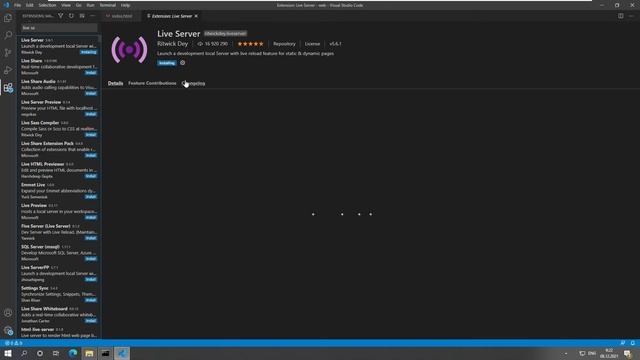
Task: Open Task View on the taskbar
Action: 56,353
